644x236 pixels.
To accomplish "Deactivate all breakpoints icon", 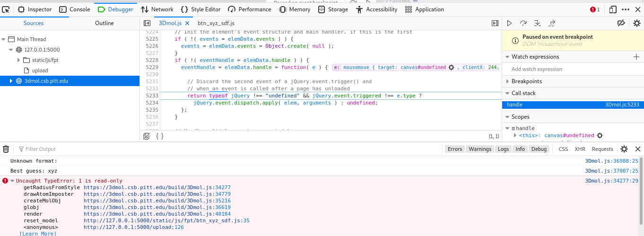I will [622, 23].
